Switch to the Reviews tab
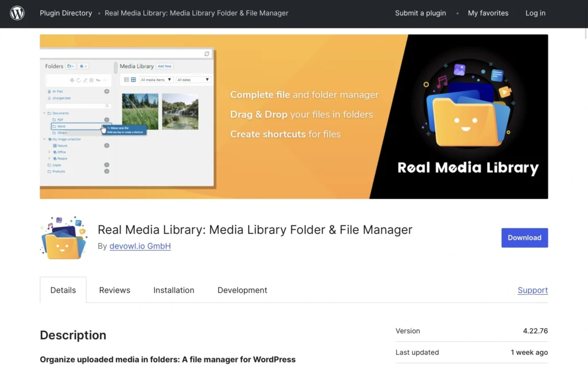 [114, 290]
